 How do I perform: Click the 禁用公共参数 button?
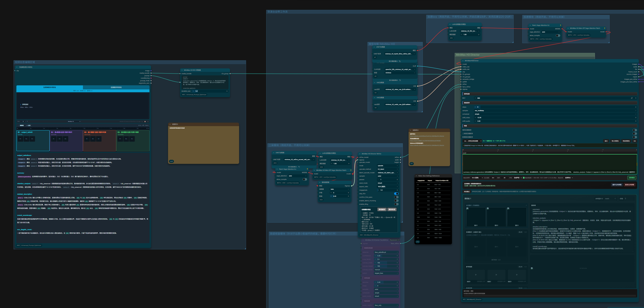coord(630,185)
